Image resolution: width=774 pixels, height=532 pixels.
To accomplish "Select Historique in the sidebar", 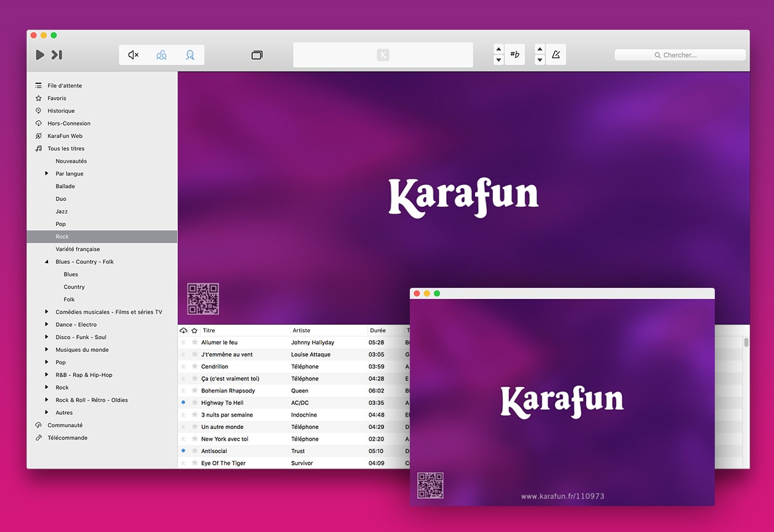I will point(60,111).
